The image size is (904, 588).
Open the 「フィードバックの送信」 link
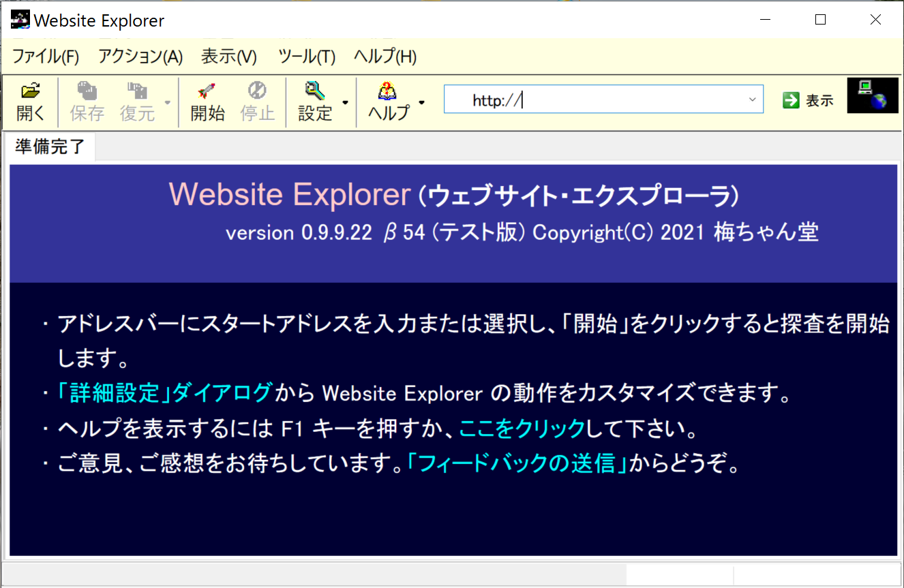tap(517, 464)
